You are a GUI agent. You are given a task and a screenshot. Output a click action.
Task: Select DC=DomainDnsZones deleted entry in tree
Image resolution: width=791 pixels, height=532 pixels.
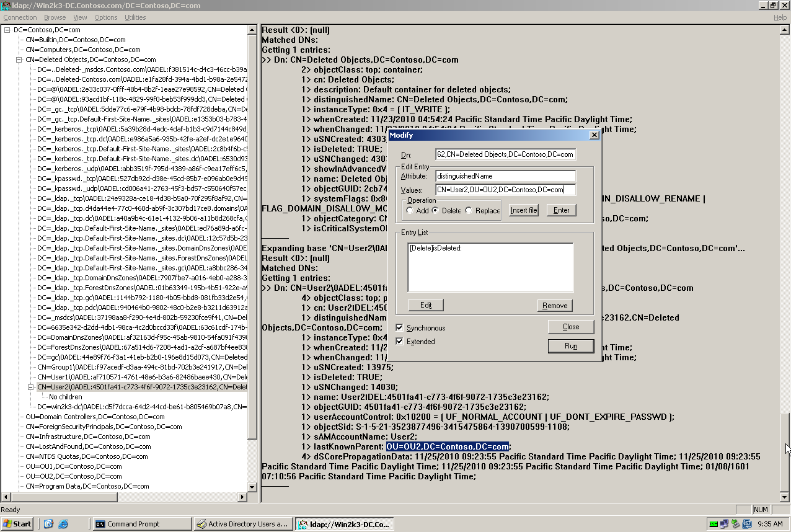(x=142, y=337)
